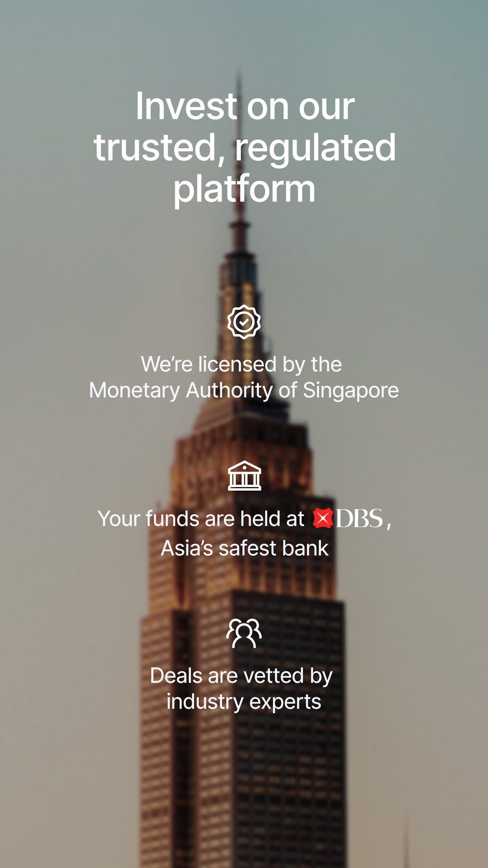Tap 'industry experts' text

(244, 702)
